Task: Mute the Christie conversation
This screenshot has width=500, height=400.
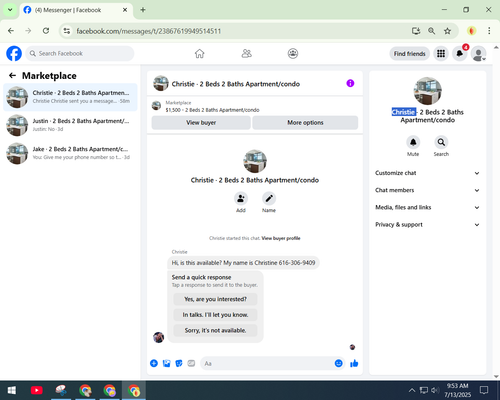Action: [413, 142]
